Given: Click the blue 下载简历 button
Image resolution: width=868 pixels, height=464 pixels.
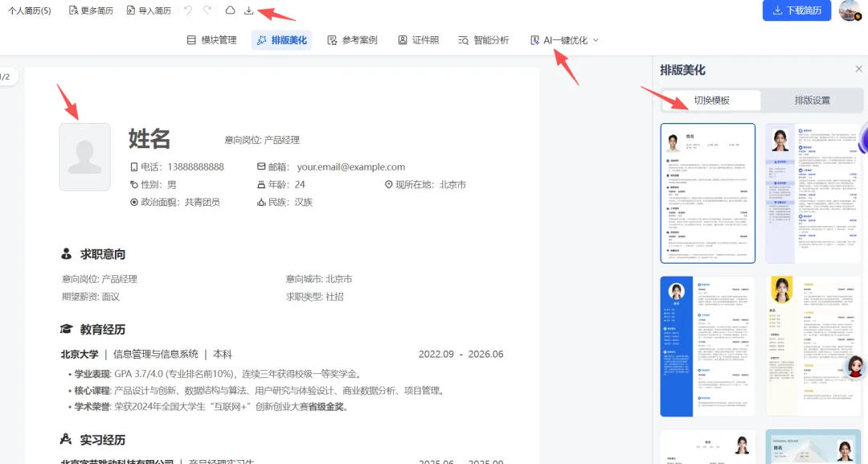Looking at the screenshot, I should click(796, 10).
